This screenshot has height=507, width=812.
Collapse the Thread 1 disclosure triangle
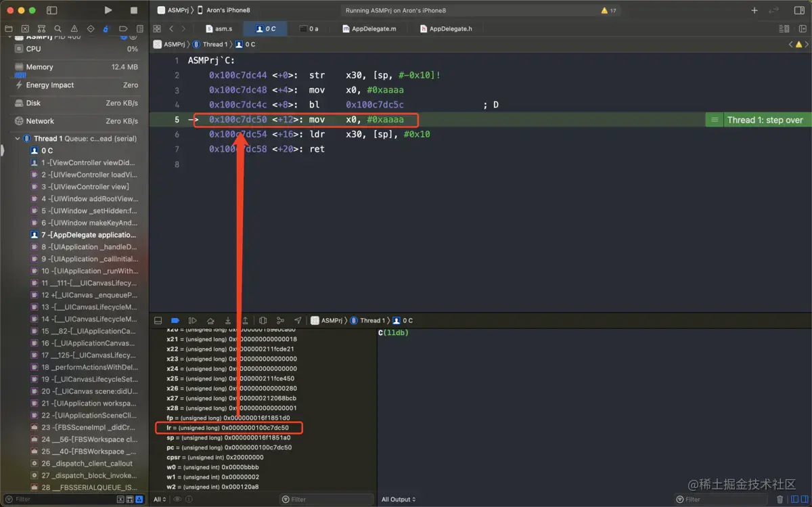18,139
